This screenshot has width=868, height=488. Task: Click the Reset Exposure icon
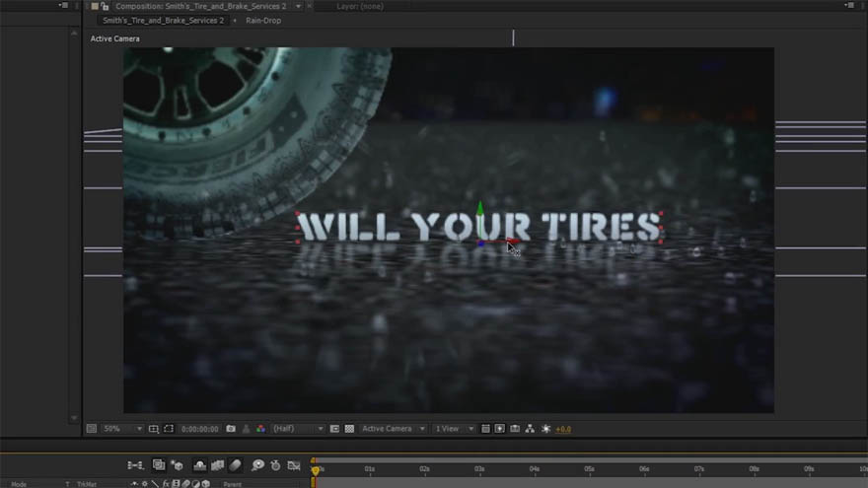click(545, 429)
